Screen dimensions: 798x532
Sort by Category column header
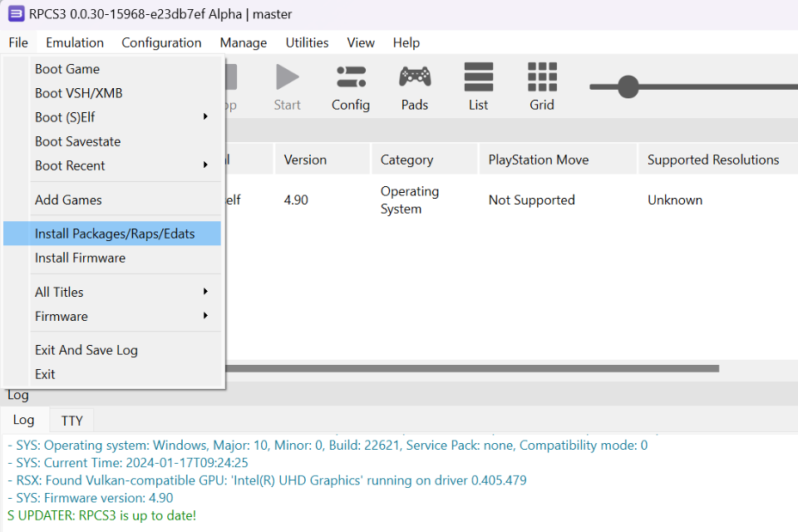[425, 160]
